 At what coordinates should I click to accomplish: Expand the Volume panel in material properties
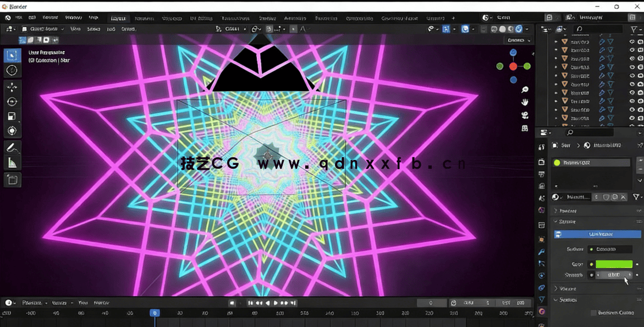(x=567, y=289)
